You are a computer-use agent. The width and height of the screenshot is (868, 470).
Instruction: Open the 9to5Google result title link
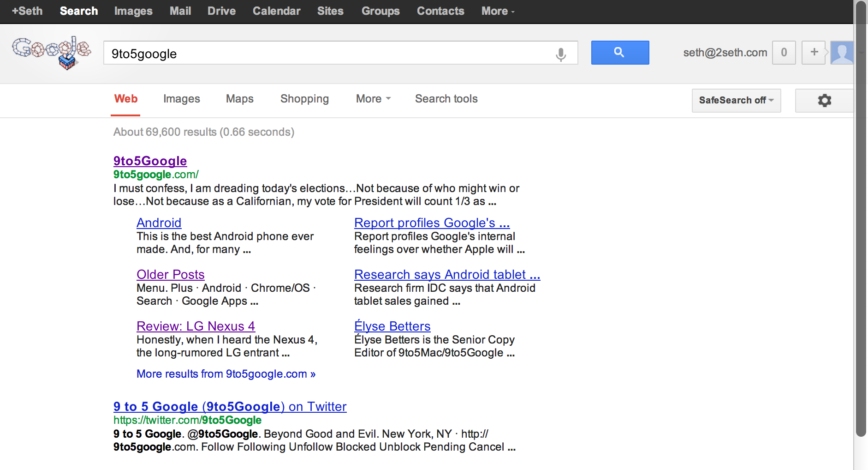coord(150,161)
